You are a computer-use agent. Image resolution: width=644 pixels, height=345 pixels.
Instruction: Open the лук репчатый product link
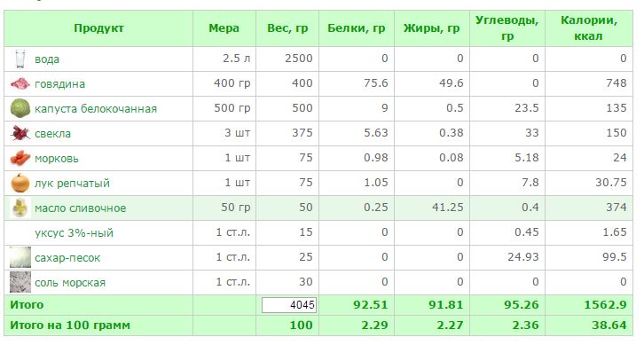[x=72, y=184]
